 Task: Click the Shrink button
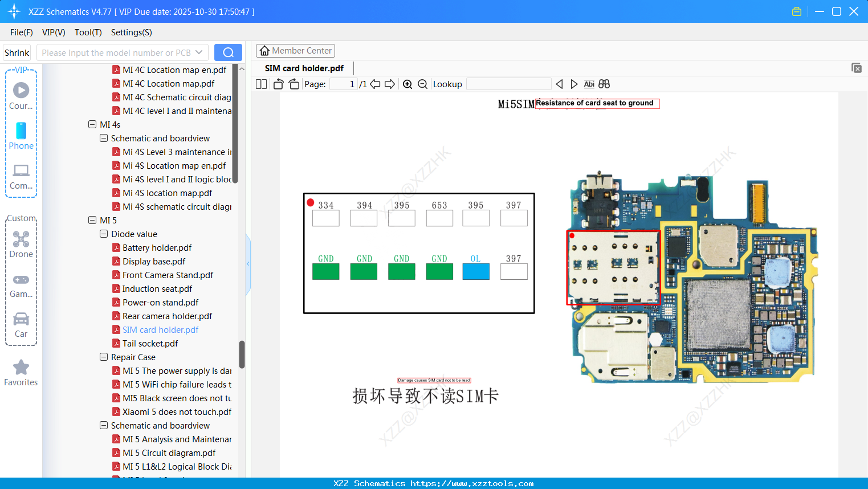pyautogui.click(x=17, y=52)
